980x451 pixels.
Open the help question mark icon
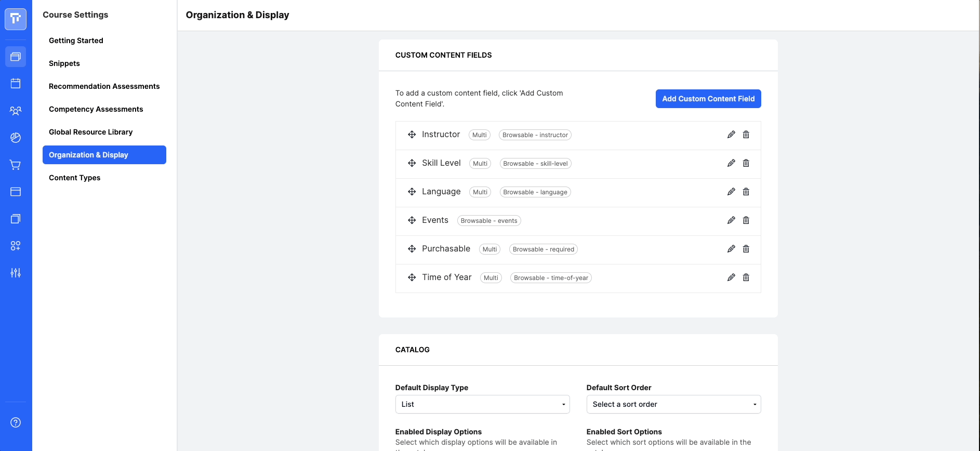coord(16,422)
